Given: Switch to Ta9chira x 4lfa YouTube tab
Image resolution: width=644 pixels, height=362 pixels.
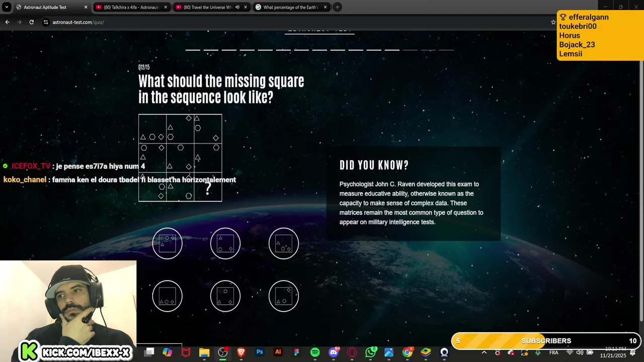Looking at the screenshot, I should 132,7.
